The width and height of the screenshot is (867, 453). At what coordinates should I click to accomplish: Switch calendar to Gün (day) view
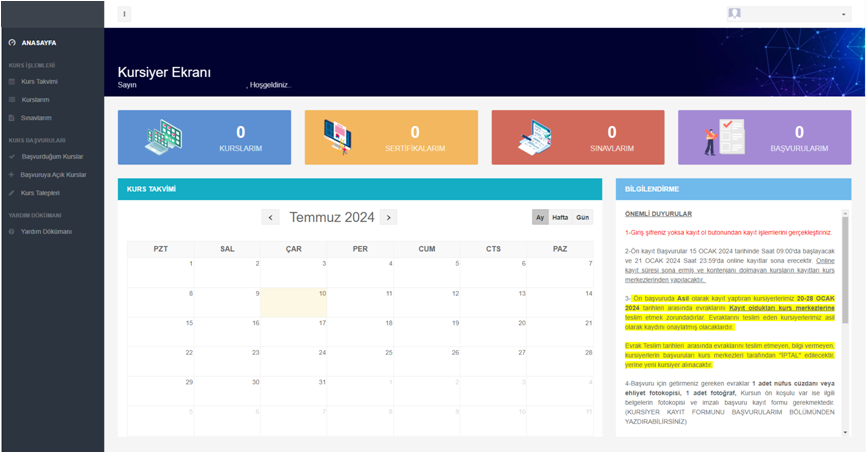(582, 217)
